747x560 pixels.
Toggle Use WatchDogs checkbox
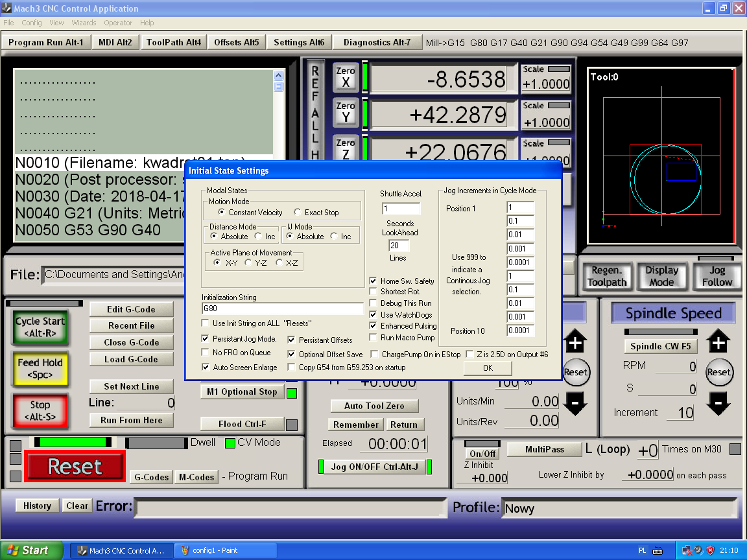point(373,314)
